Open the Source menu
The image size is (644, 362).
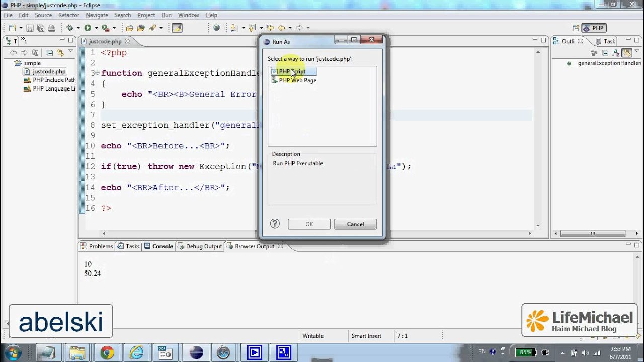43,15
